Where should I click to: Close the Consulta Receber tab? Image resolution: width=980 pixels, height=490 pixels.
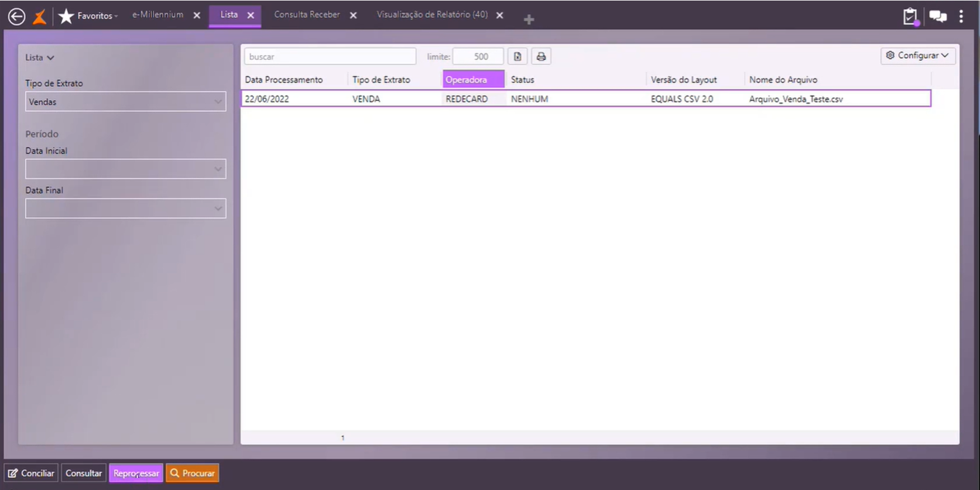pyautogui.click(x=354, y=15)
